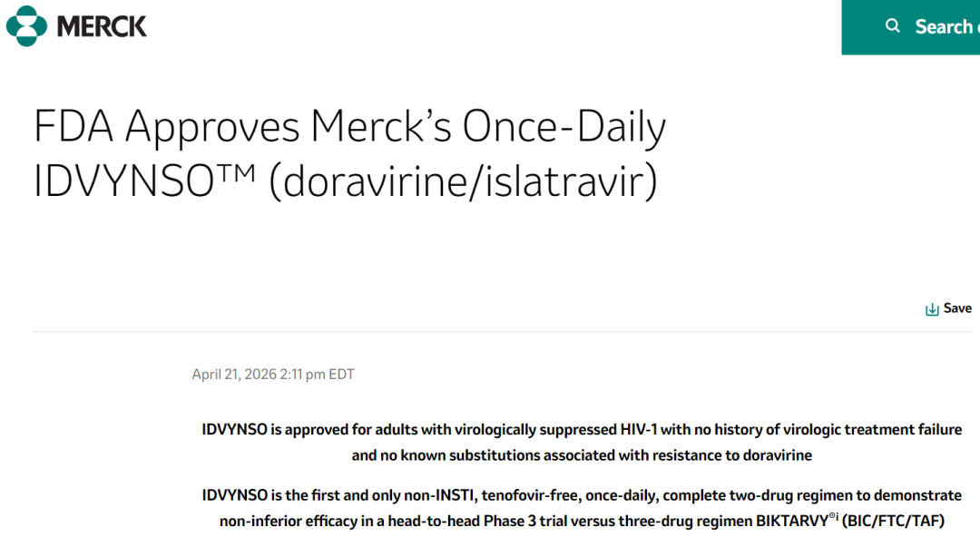Click the Save download arrow icon

932,309
